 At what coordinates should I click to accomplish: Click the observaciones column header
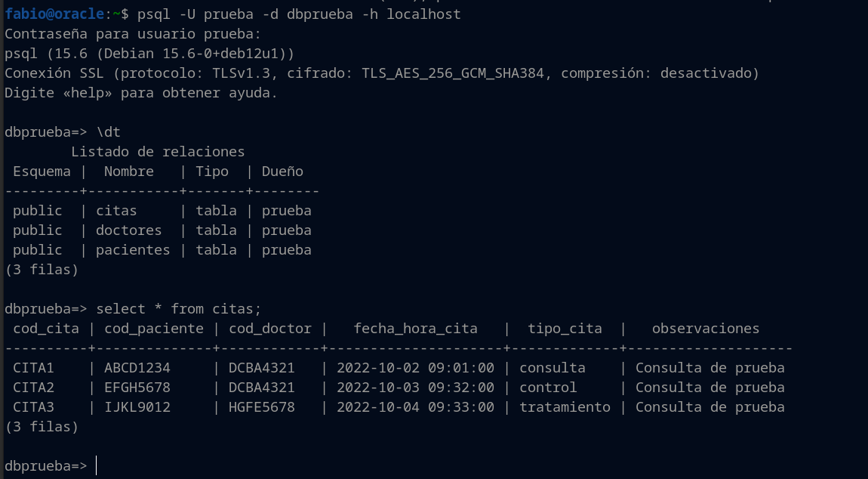coord(706,329)
